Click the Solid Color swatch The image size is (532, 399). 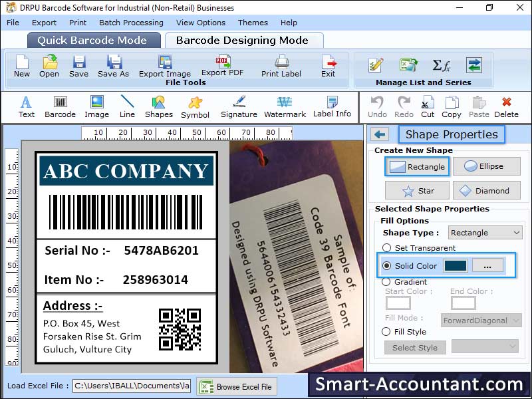point(456,266)
